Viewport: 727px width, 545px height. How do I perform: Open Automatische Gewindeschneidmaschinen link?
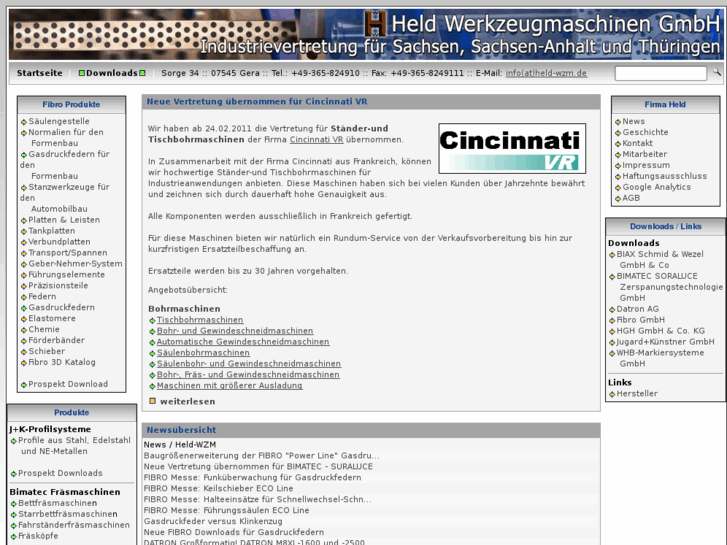click(x=243, y=342)
